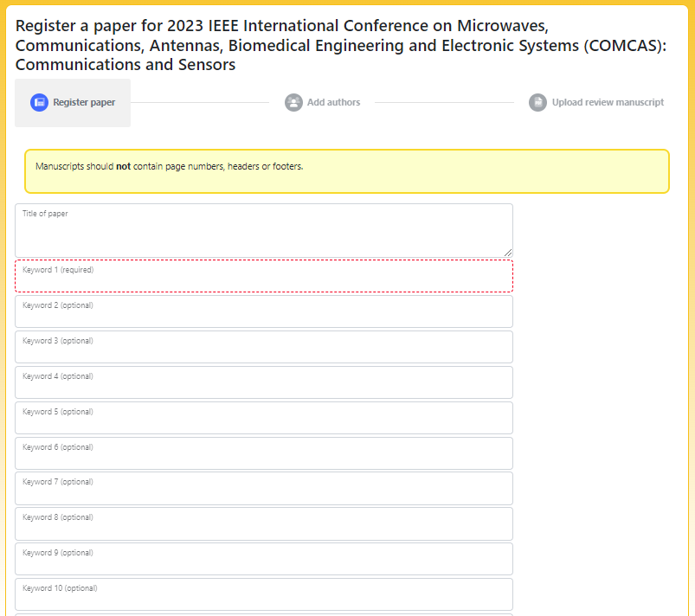Click the Register a paper page heading
Screen dimensions: 695x616
coord(341,45)
